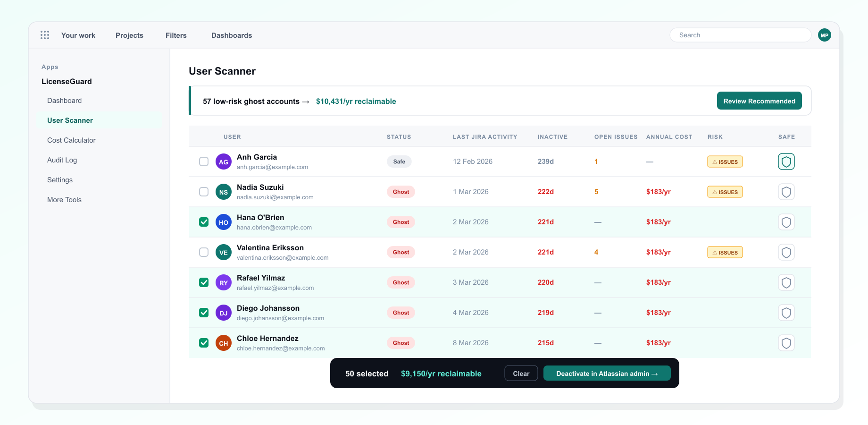Uncheck the Rafael Yilmaz row checkbox
The image size is (868, 425).
(x=204, y=282)
